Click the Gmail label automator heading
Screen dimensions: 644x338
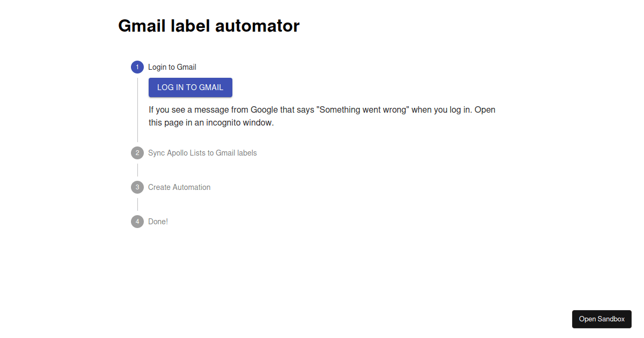(x=209, y=25)
